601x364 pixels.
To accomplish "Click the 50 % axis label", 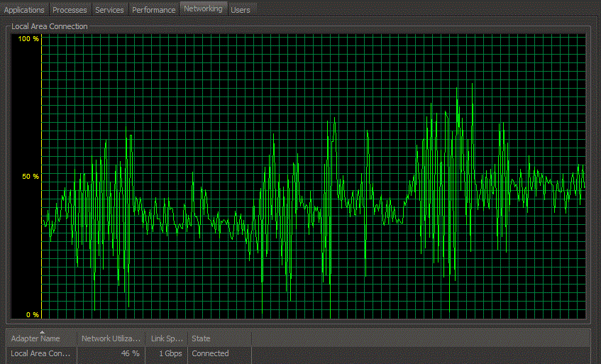I will click(x=30, y=177).
